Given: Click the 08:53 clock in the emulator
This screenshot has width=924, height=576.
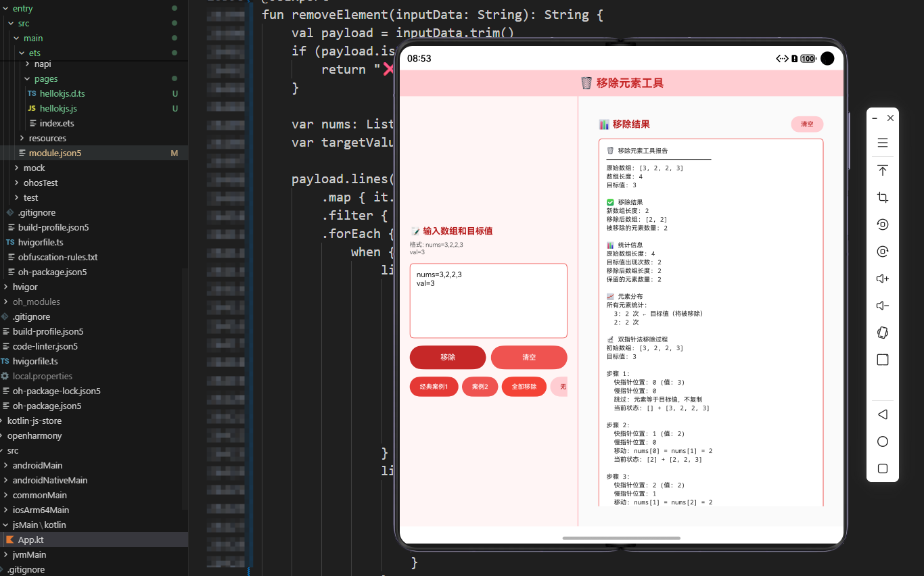Looking at the screenshot, I should pos(419,59).
